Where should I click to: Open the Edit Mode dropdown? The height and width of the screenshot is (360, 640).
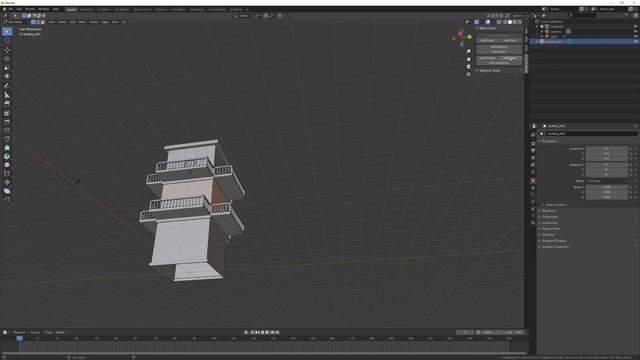16,22
